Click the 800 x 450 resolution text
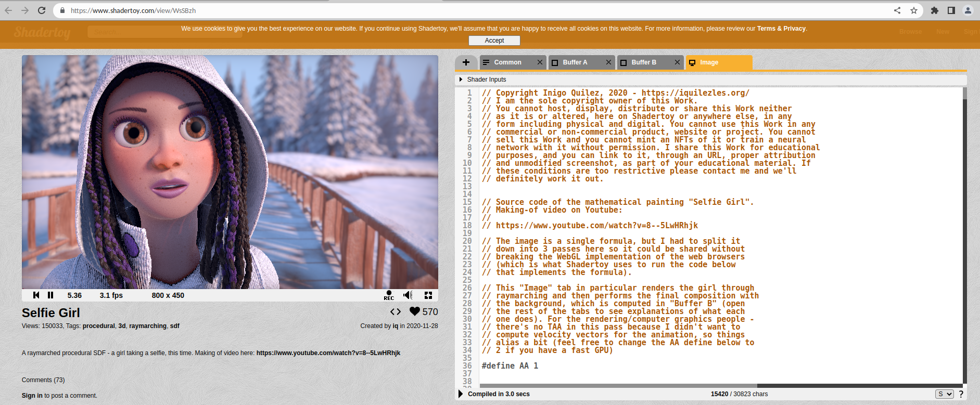This screenshot has width=980, height=405. point(168,295)
